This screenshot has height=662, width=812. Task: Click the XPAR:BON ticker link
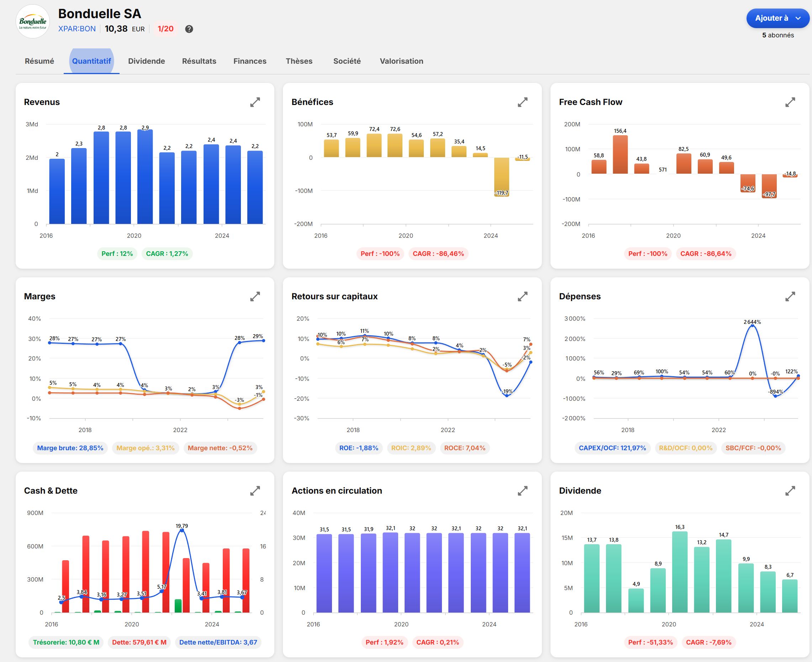pyautogui.click(x=77, y=29)
